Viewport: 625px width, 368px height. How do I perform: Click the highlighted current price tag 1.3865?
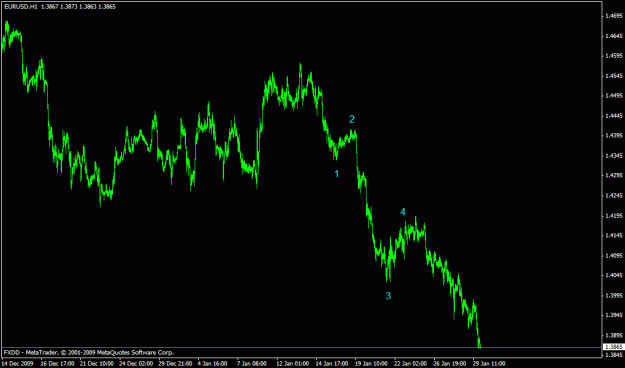coord(614,347)
